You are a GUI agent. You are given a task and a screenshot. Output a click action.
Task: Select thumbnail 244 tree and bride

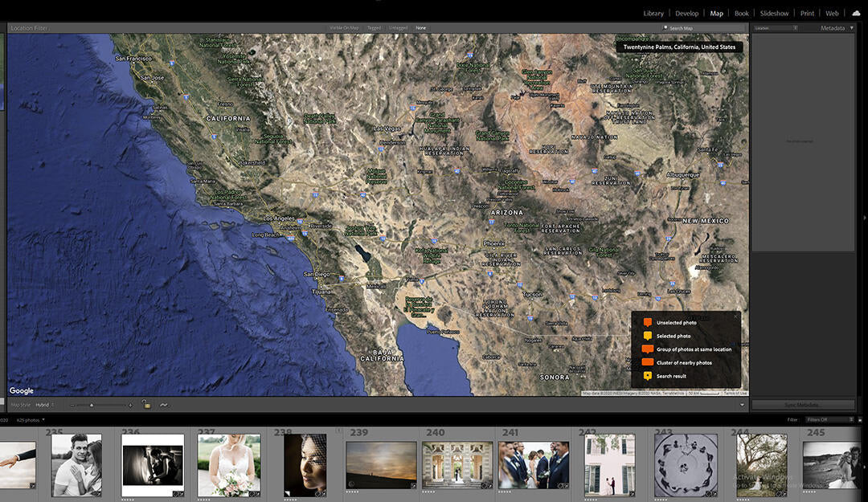762,466
